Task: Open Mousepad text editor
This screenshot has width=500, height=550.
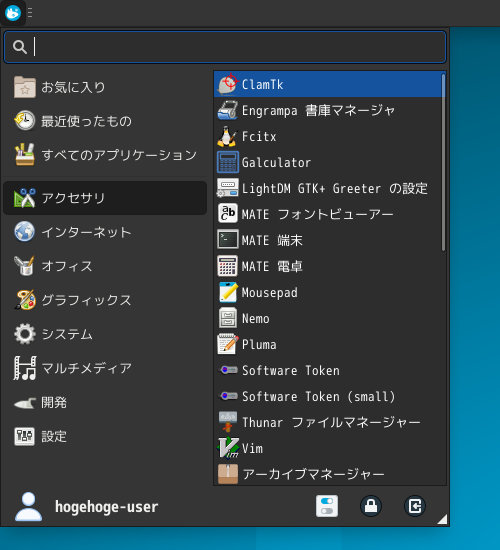Action: tap(329, 292)
